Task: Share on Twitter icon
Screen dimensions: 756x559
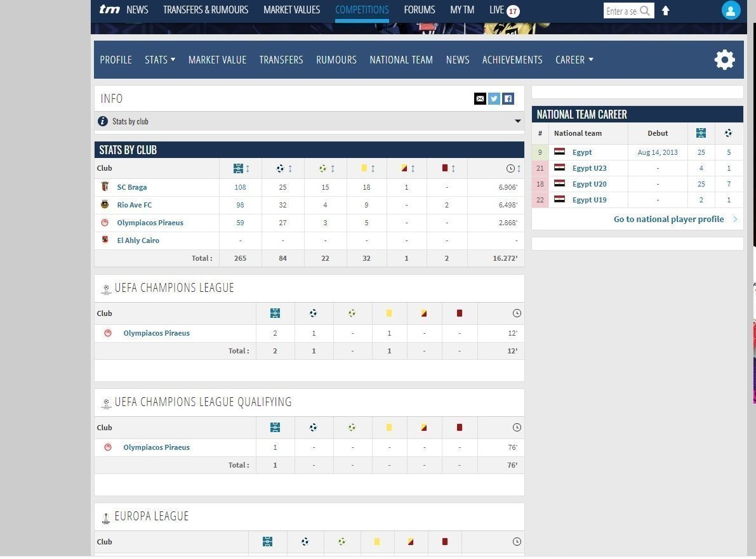Action: coord(494,99)
